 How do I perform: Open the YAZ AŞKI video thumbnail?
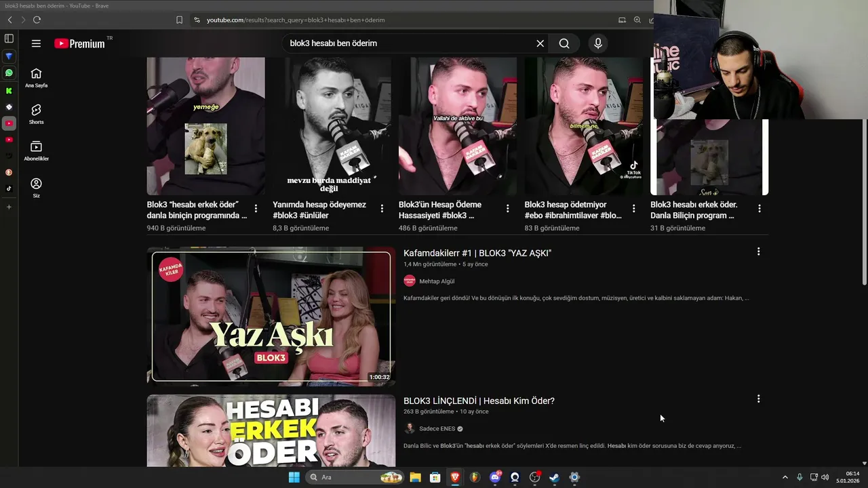click(x=271, y=317)
